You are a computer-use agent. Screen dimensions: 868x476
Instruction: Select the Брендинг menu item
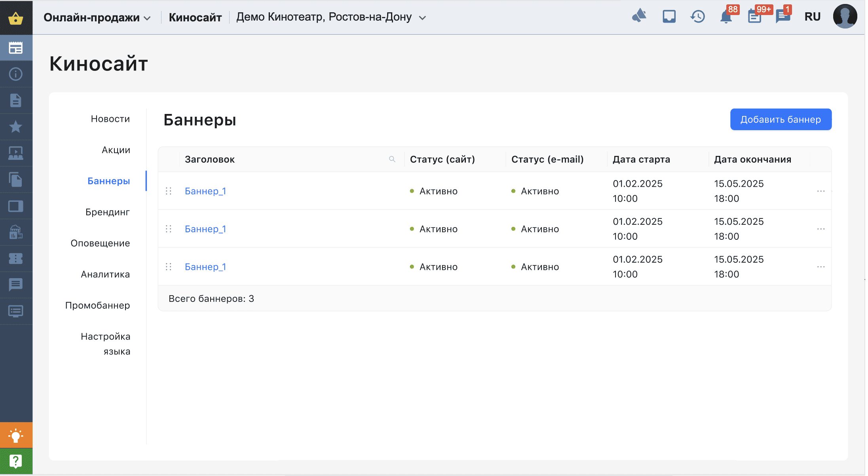(x=108, y=212)
